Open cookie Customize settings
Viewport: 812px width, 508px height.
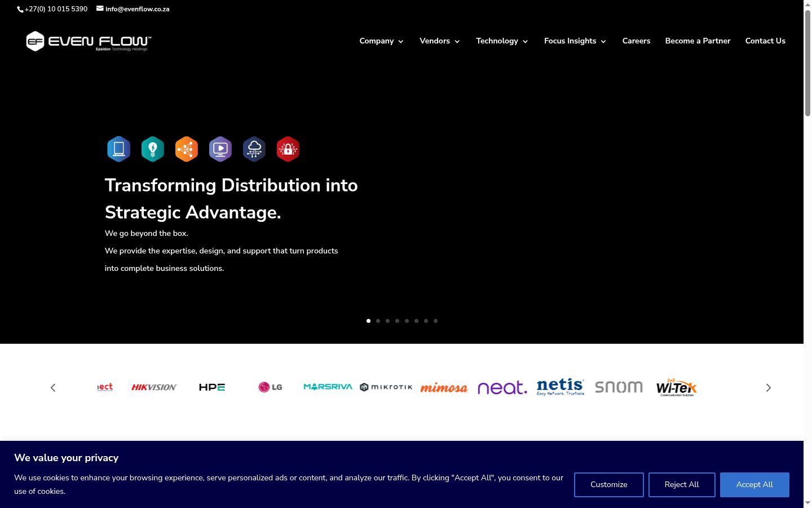[609, 485]
